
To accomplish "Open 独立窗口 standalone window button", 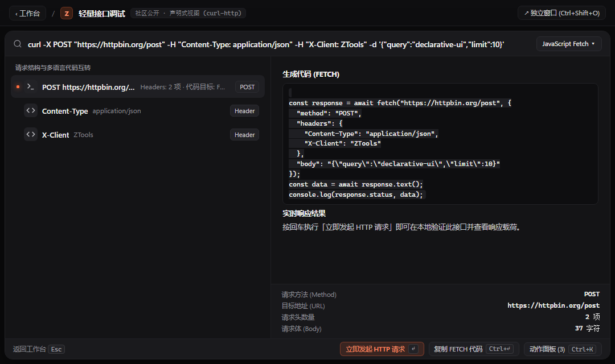I will [x=561, y=13].
